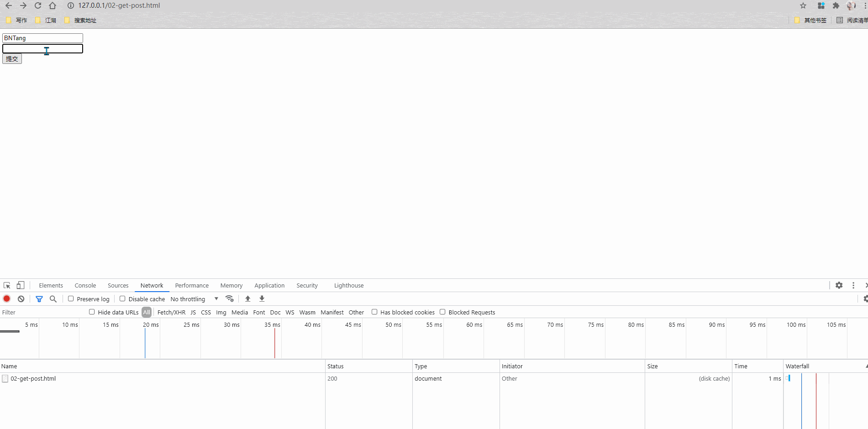
Task: Open DevTools settings gear
Action: tap(839, 285)
